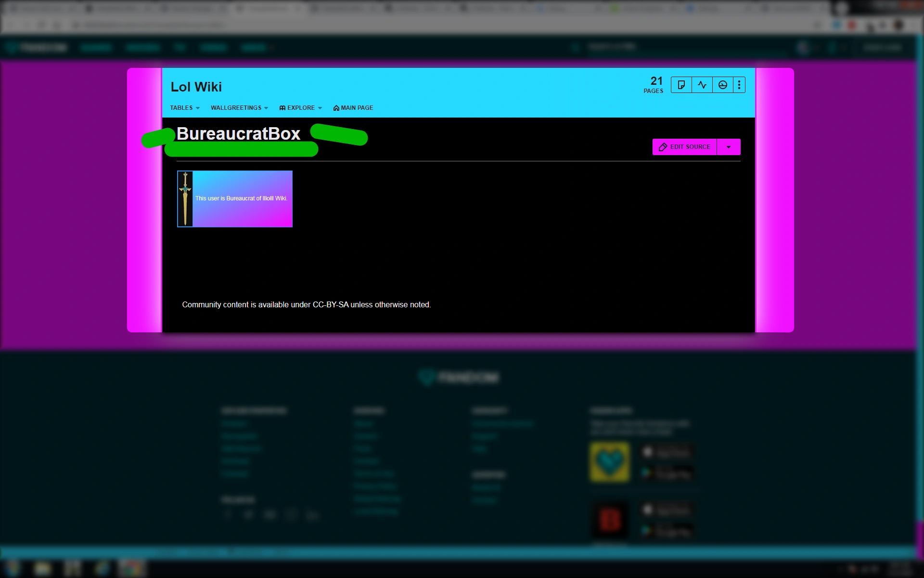Viewport: 924px width, 578px height.
Task: Click the sword image in the userbox
Action: tap(185, 199)
